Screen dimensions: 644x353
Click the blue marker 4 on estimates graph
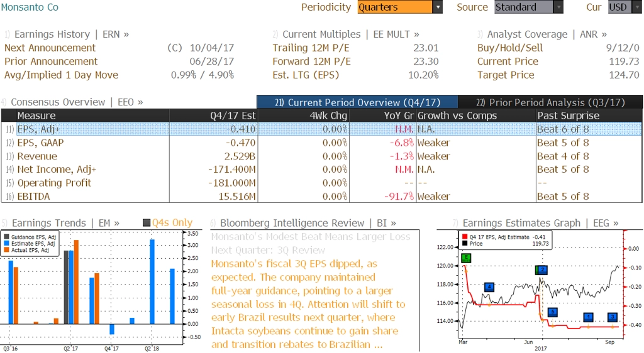click(489, 287)
